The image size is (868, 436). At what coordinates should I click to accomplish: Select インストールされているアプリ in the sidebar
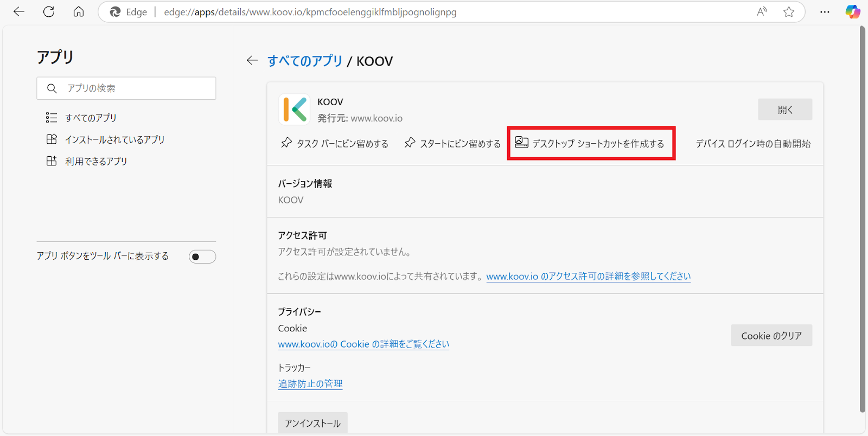coord(115,139)
